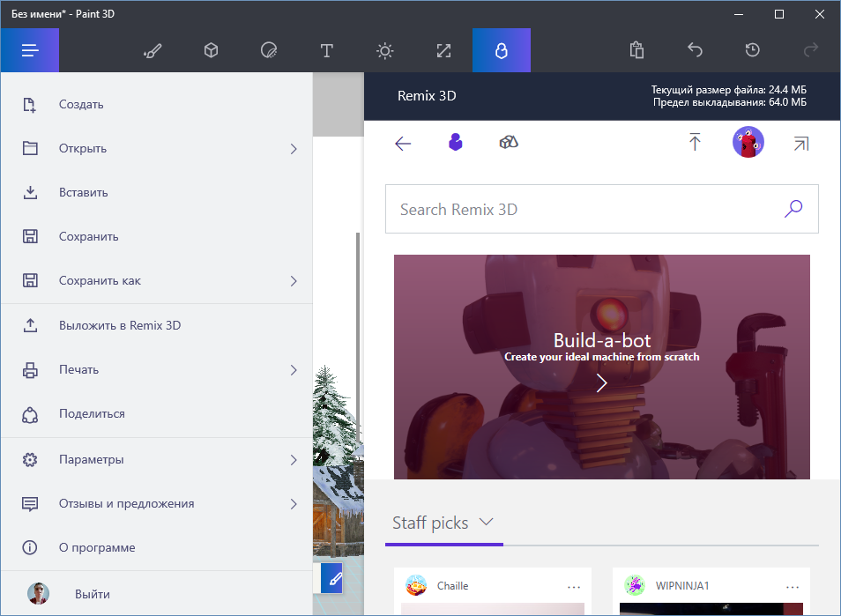Click the pop-out arrow icon in Remix 3D

click(x=800, y=143)
